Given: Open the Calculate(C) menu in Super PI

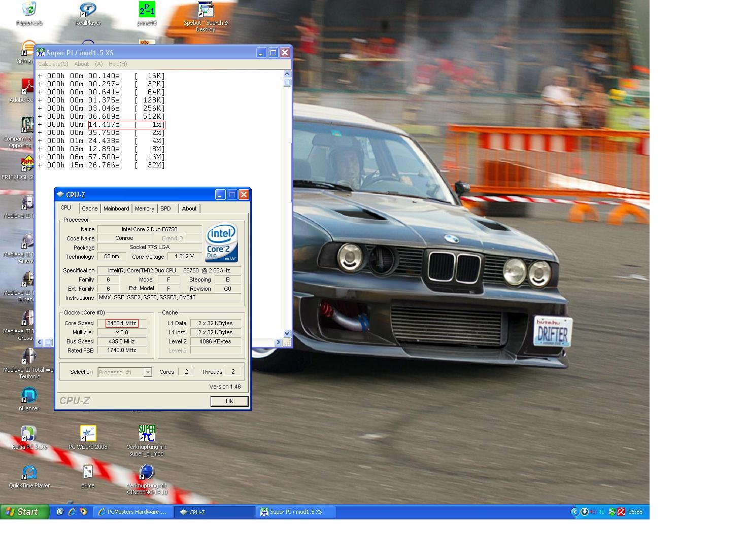Looking at the screenshot, I should coord(53,64).
